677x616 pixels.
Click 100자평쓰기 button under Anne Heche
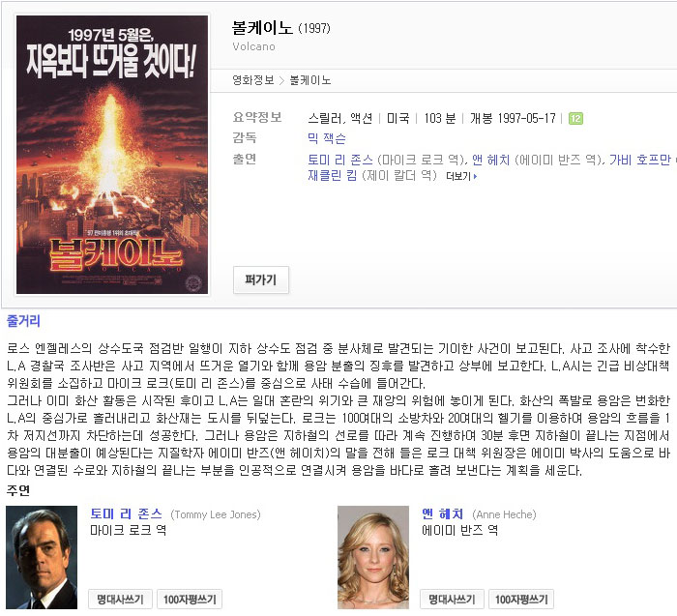point(521,600)
